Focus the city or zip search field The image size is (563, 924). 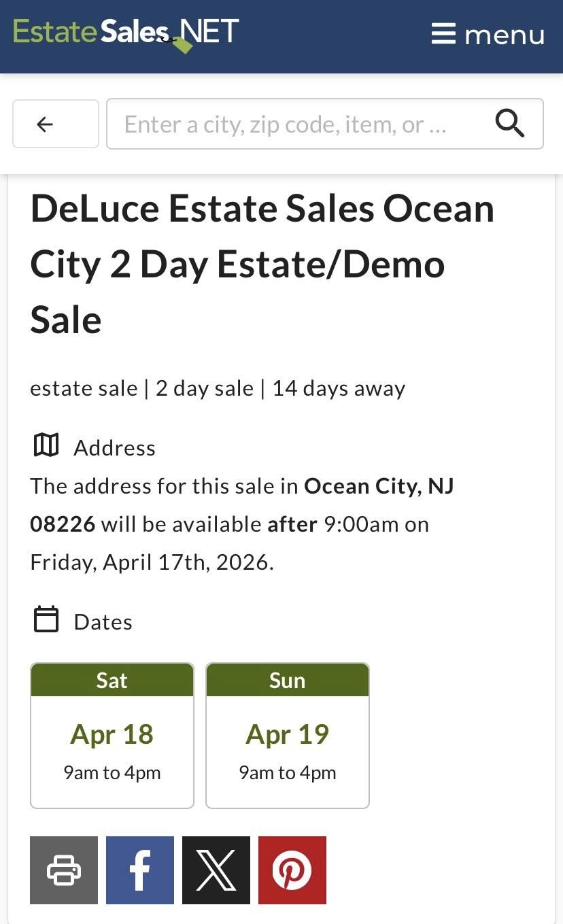(x=286, y=124)
